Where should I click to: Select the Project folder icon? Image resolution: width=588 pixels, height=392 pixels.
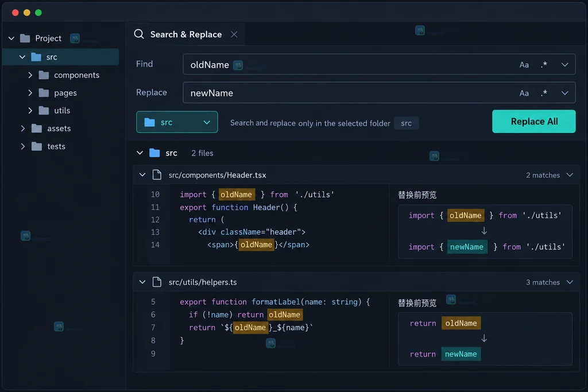click(25, 38)
